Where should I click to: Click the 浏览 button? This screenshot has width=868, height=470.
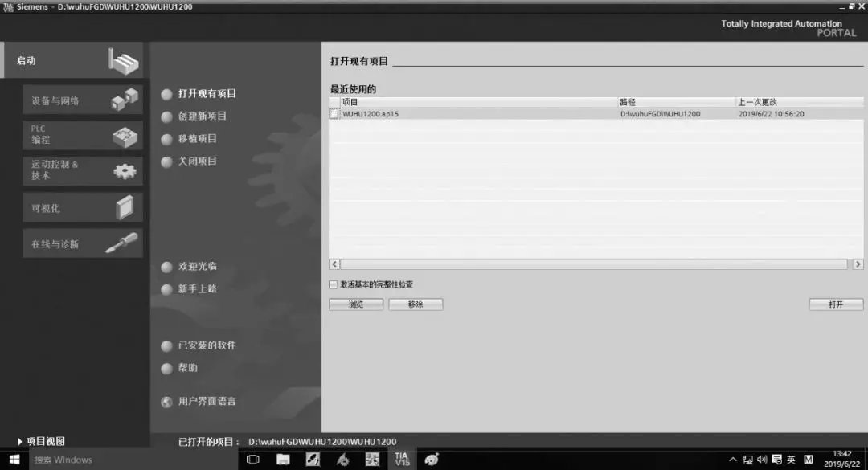point(355,304)
